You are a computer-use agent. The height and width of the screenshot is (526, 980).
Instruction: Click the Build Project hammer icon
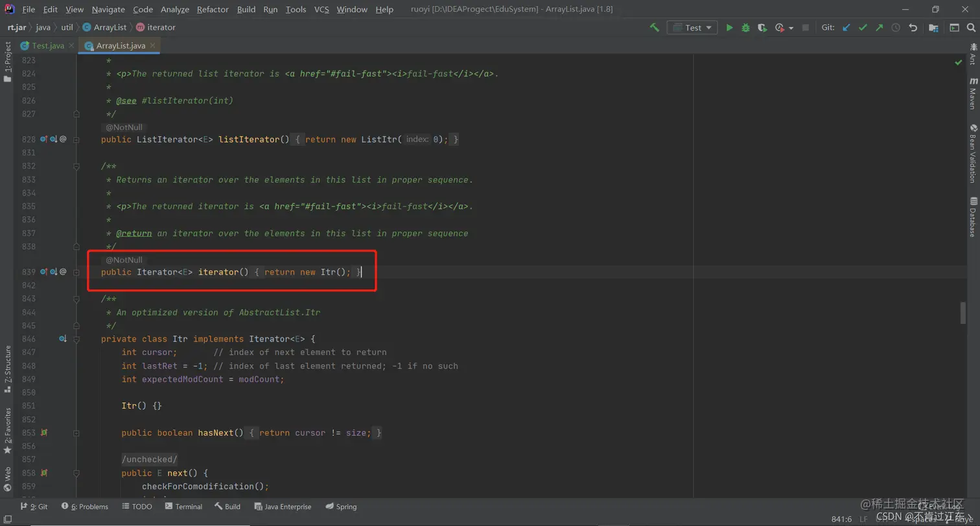pos(655,28)
